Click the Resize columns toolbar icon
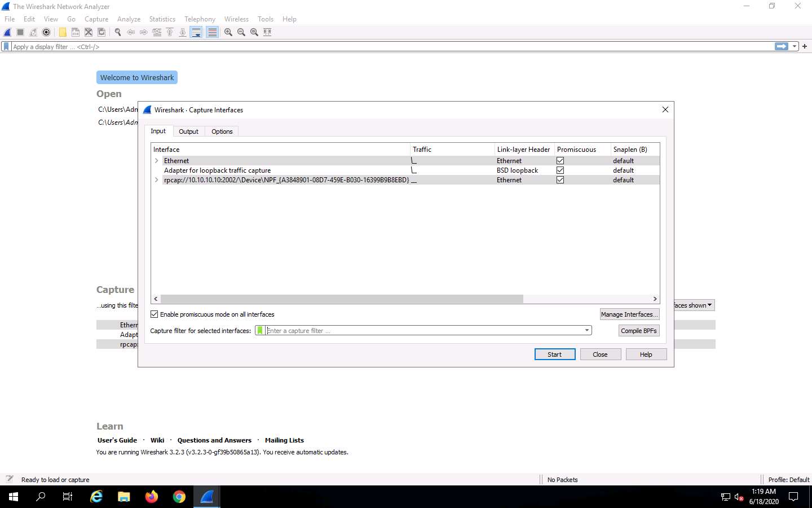 tap(267, 32)
